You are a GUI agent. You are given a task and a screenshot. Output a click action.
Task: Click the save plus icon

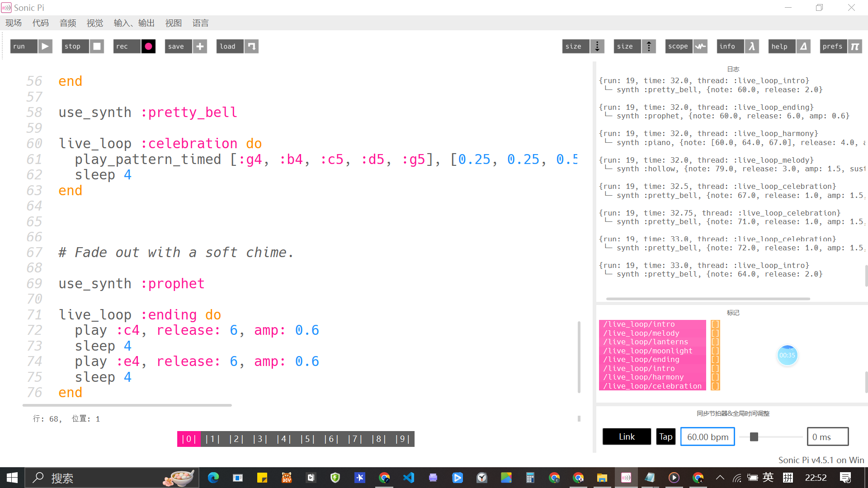click(x=200, y=46)
